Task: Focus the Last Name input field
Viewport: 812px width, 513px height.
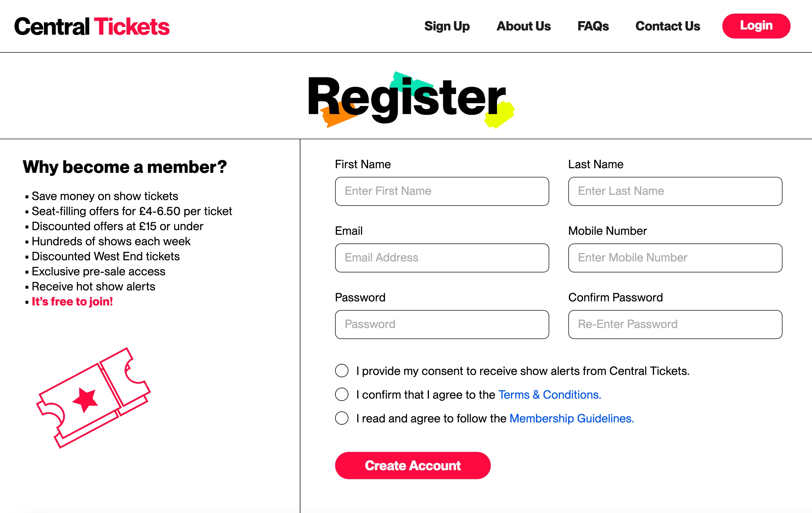Action: point(675,191)
